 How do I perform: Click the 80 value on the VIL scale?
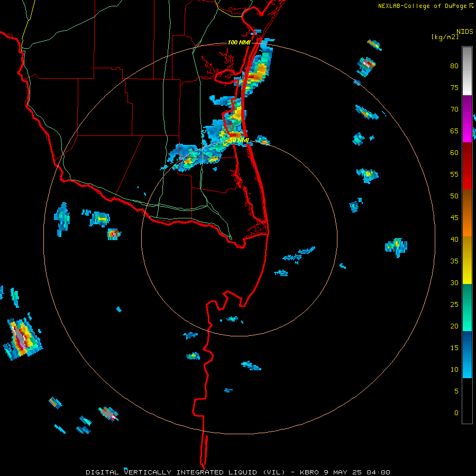[454, 66]
